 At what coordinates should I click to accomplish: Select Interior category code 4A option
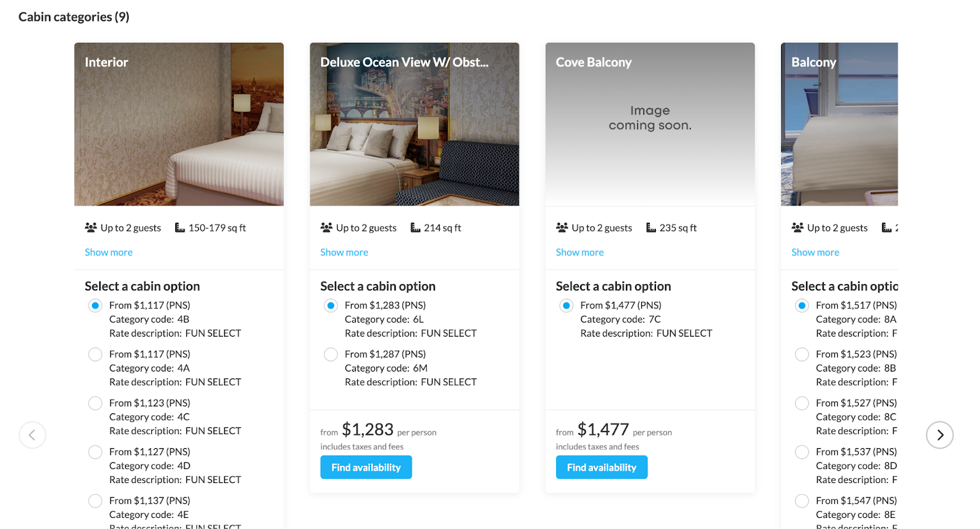[x=96, y=355]
